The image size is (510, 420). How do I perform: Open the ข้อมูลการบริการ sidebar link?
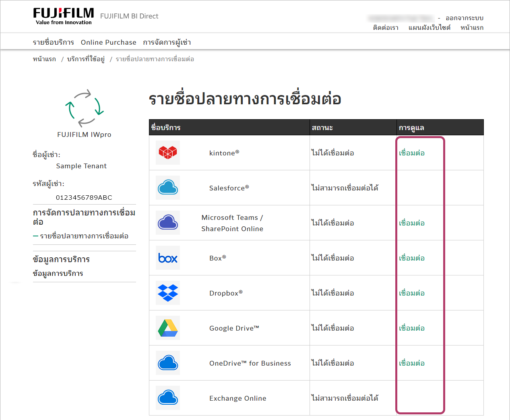click(x=58, y=273)
